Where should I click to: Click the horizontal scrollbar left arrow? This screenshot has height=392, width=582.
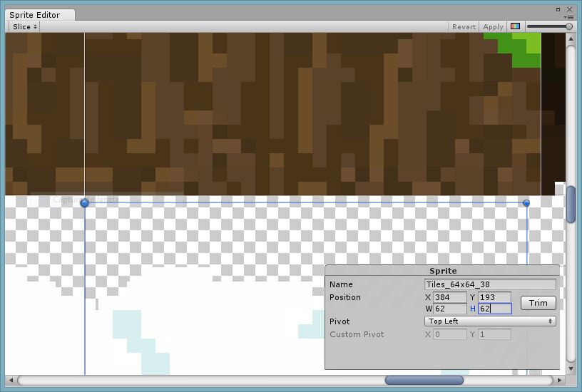tap(11, 380)
